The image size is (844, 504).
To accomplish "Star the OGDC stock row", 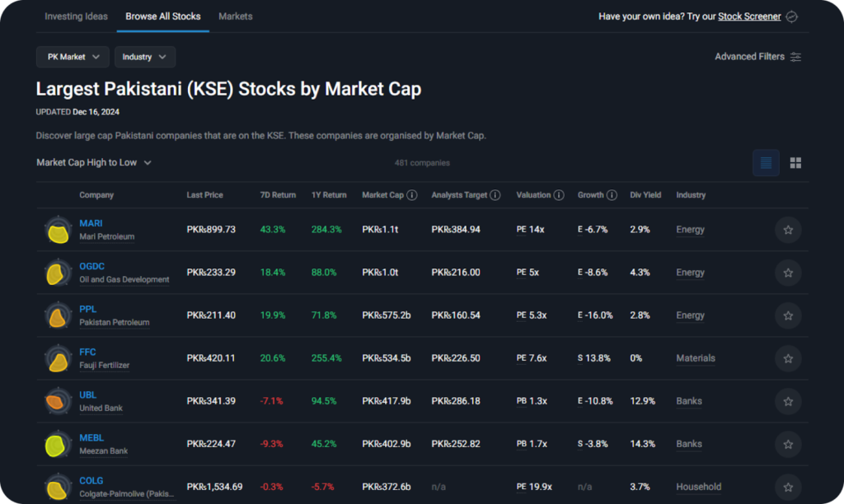I will (788, 273).
